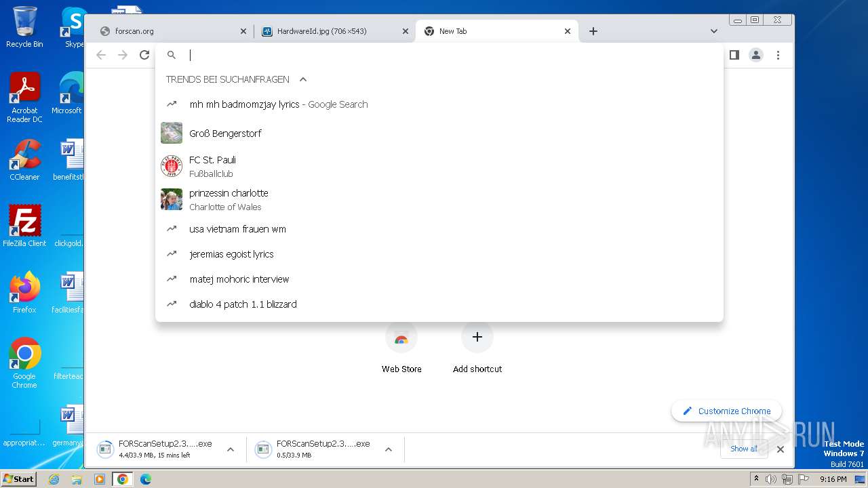Image resolution: width=868 pixels, height=488 pixels.
Task: Select suggestion mh mh badmomzjay lyrics
Action: [x=439, y=104]
